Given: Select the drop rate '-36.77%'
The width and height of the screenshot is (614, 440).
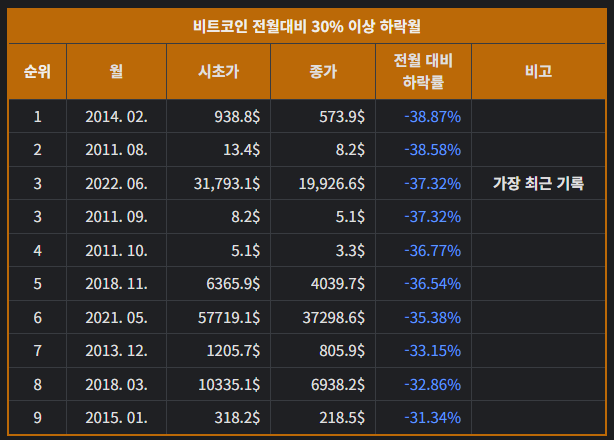Looking at the screenshot, I should click(433, 251).
